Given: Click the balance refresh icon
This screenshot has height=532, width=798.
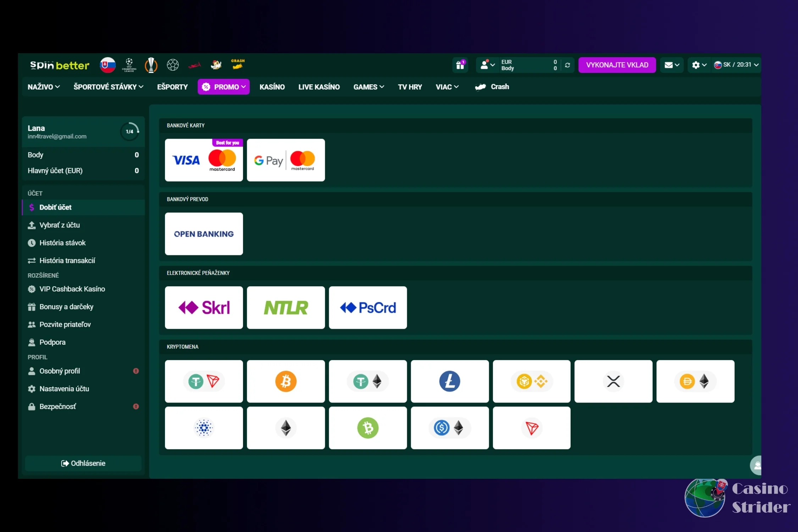Looking at the screenshot, I should tap(567, 65).
